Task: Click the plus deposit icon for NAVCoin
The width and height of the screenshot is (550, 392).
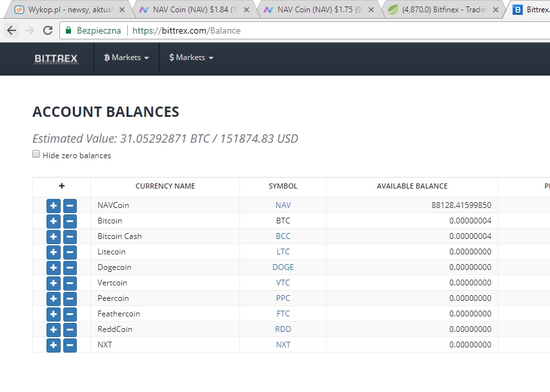Action: click(54, 205)
